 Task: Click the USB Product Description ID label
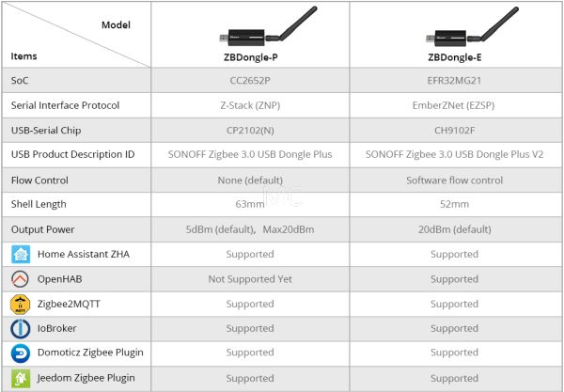point(73,155)
